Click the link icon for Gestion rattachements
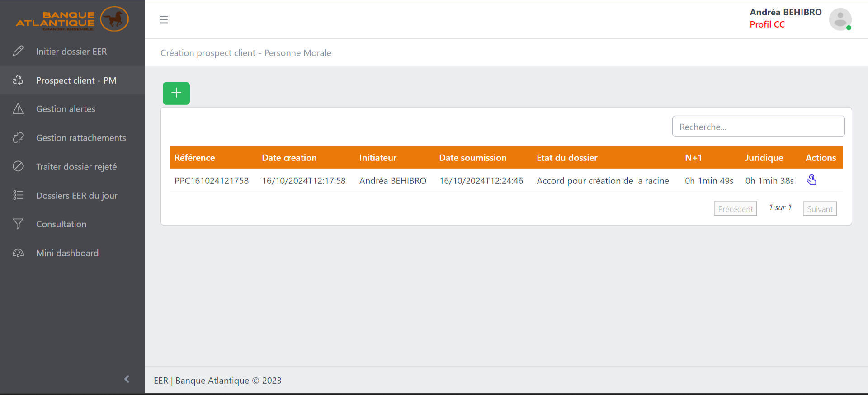This screenshot has width=868, height=395. point(18,138)
